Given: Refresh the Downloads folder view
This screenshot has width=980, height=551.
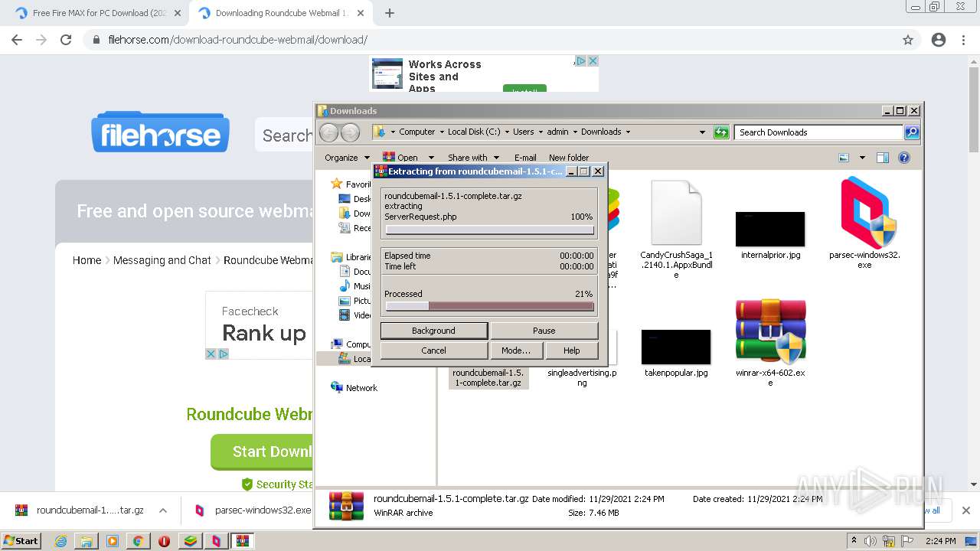Looking at the screenshot, I should coord(721,132).
